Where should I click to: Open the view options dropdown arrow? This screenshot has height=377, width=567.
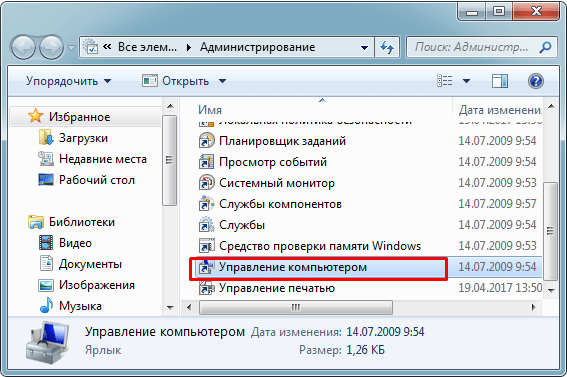tap(466, 81)
